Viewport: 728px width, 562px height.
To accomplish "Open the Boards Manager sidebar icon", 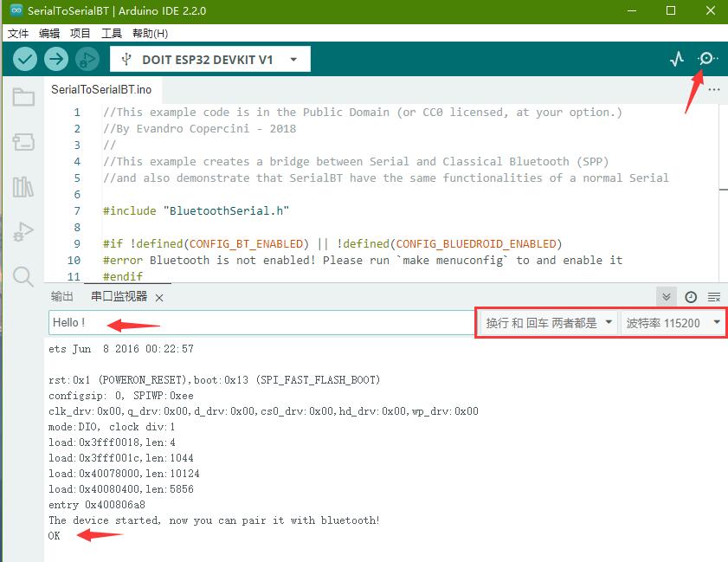I will [x=23, y=142].
